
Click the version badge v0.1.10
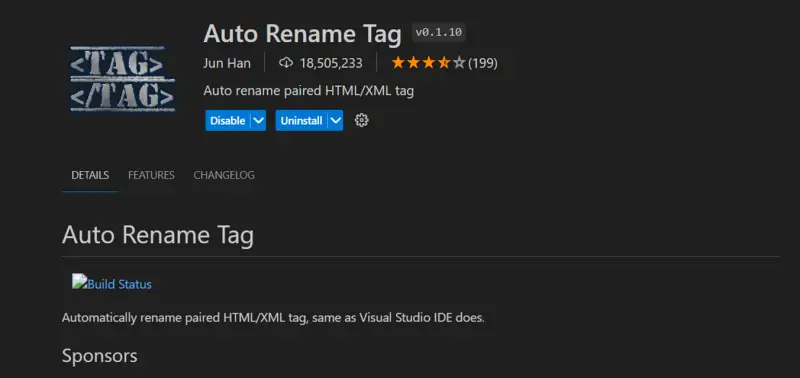[439, 33]
